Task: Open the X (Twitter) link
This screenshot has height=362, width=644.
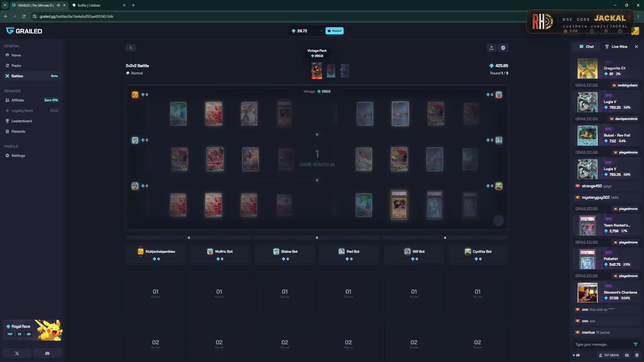Action: (17, 353)
